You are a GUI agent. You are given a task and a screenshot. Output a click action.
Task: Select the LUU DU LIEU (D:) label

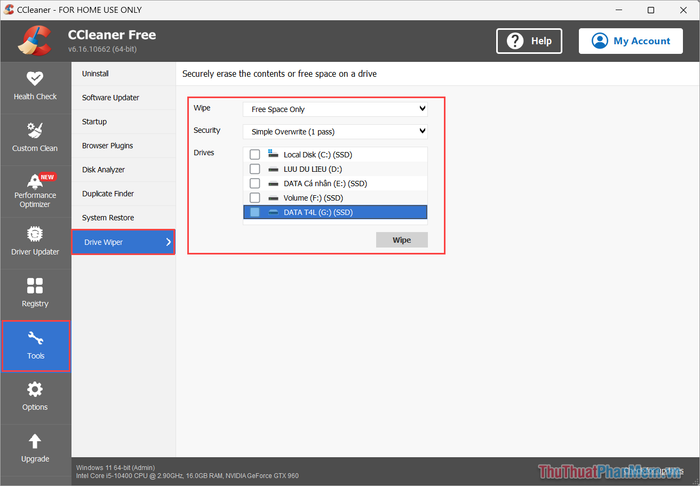coord(313,169)
